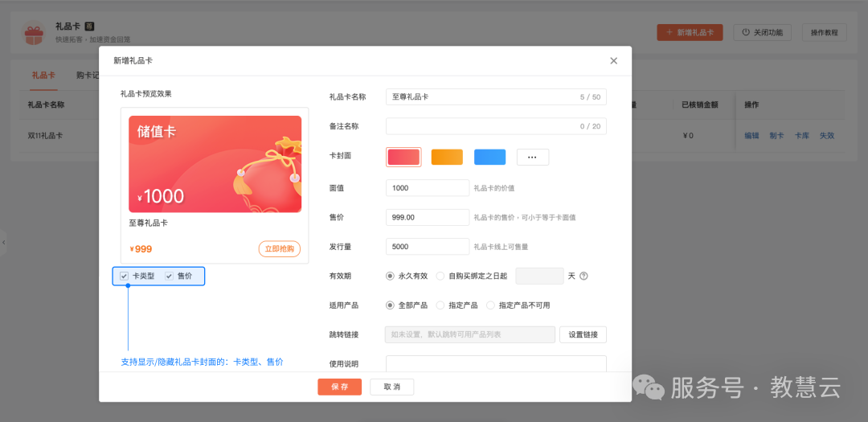
Task: Click the gift box logo icon
Action: pos(33,33)
